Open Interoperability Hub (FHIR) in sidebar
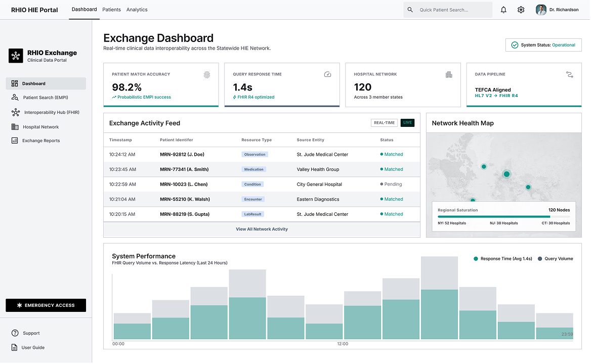The width and height of the screenshot is (593, 364). pos(46,113)
